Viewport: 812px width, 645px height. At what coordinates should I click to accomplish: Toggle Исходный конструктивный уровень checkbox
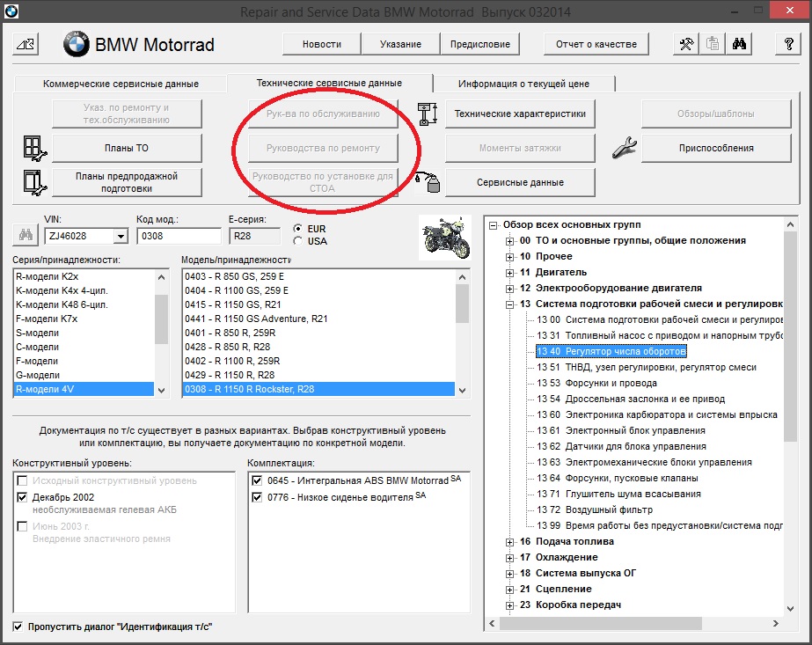coord(22,480)
